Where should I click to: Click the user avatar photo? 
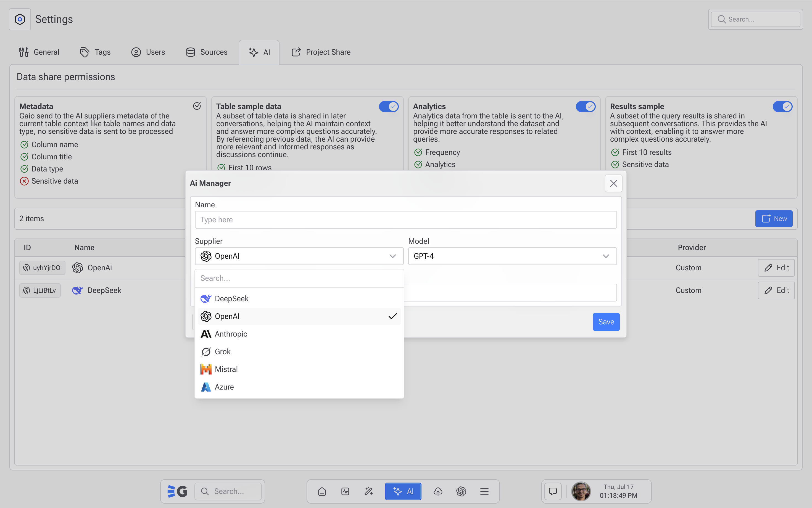(581, 491)
